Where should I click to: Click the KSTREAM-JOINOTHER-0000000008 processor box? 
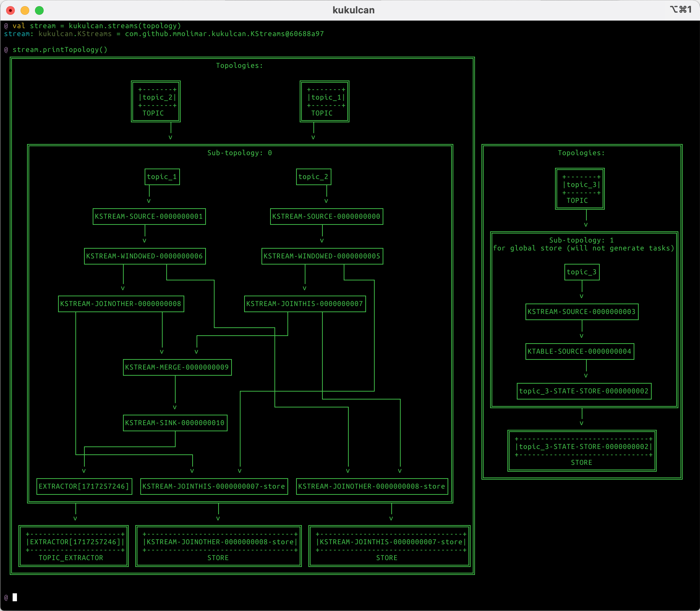121,304
